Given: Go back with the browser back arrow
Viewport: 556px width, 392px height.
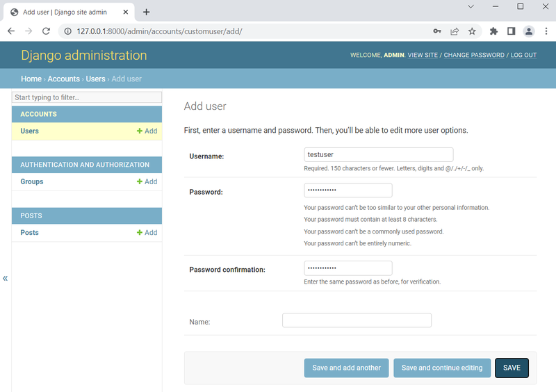Looking at the screenshot, I should pos(11,31).
